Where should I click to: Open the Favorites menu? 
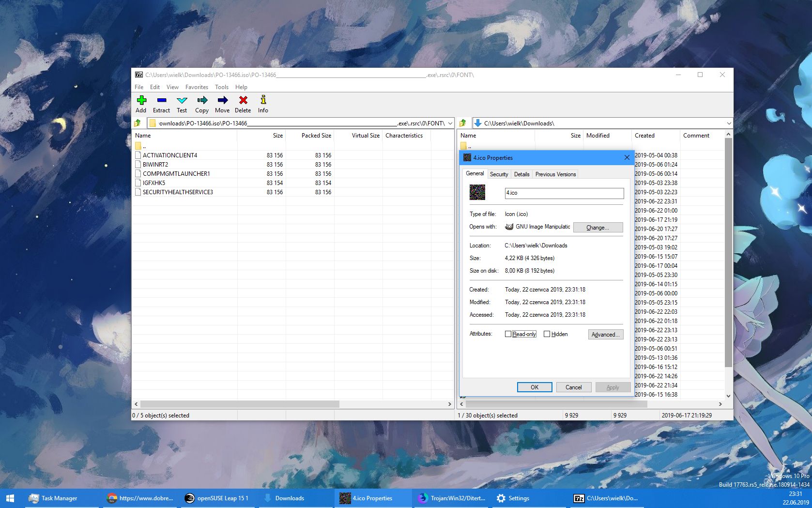(x=197, y=87)
